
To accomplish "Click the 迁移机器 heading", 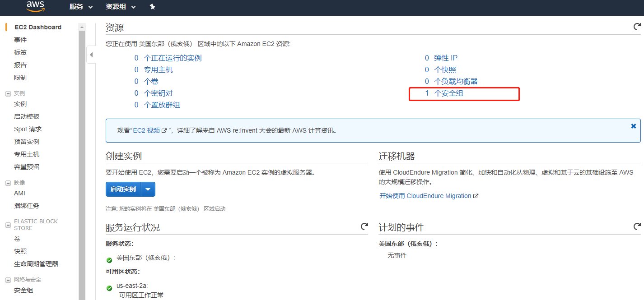I will [x=397, y=156].
